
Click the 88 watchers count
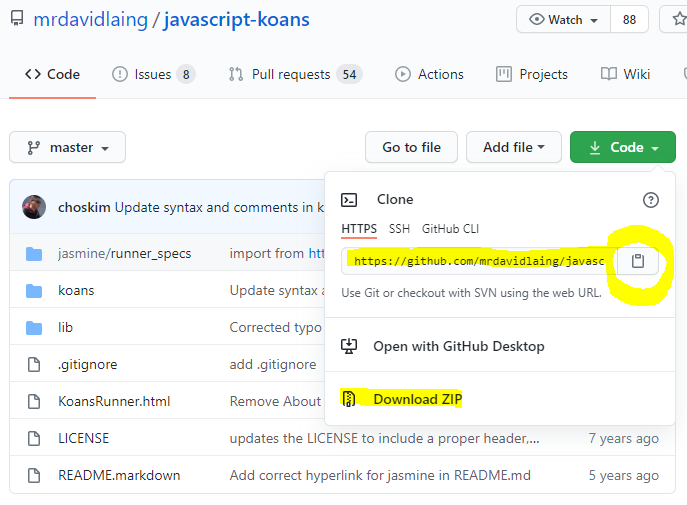629,20
